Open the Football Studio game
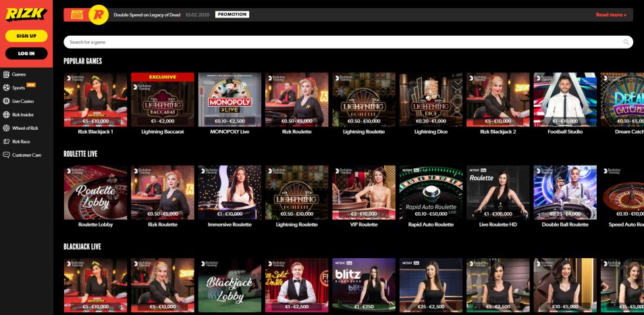Viewport: 644px width, 315px height. coord(565,99)
